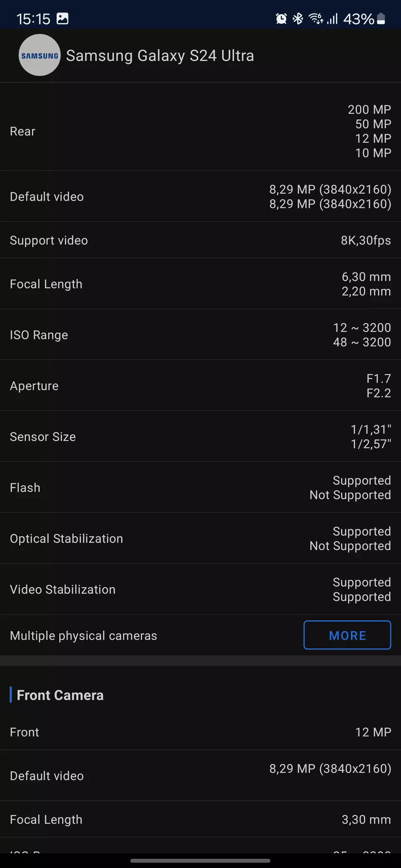Tap the Focal Length 6,30 mm value
Viewport: 401px width, 868px height.
pyautogui.click(x=366, y=277)
